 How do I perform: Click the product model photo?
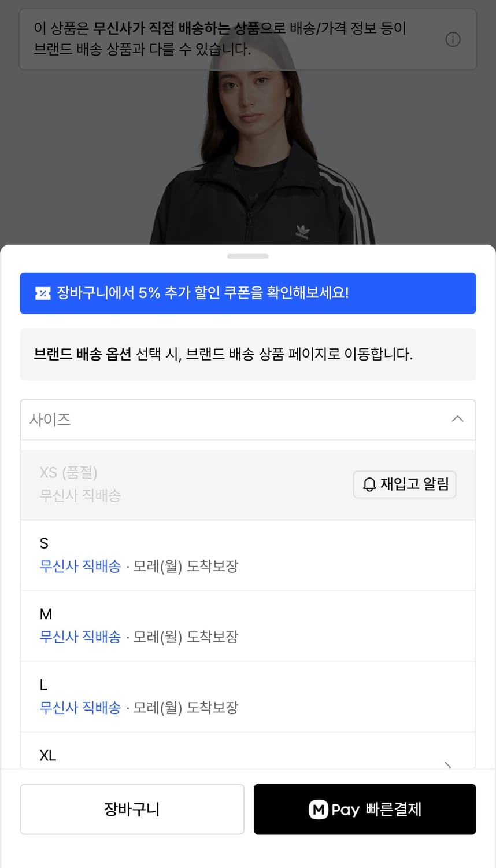point(247,145)
